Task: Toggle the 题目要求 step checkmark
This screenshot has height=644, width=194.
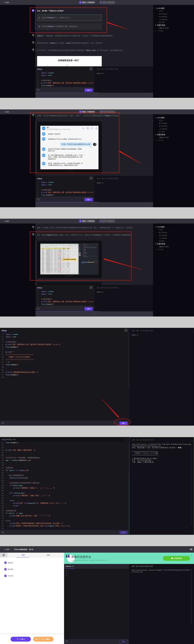Action: click(x=6, y=563)
